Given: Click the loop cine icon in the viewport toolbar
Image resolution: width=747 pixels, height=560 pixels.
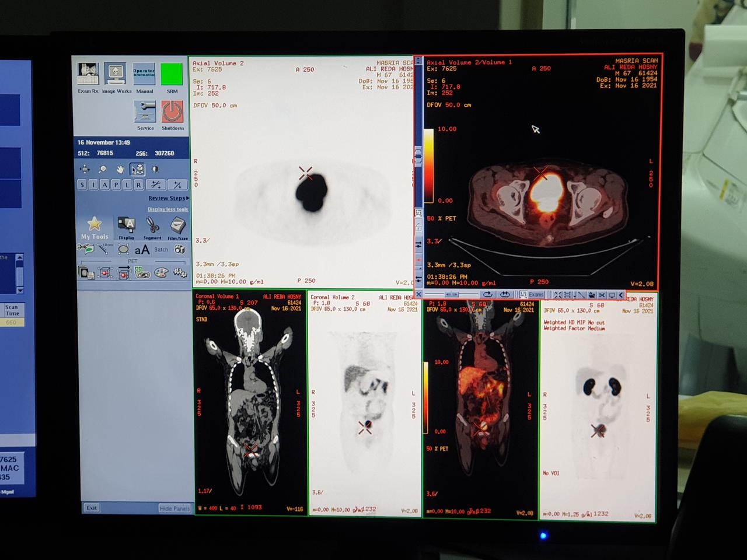Looking at the screenshot, I should point(505,295).
